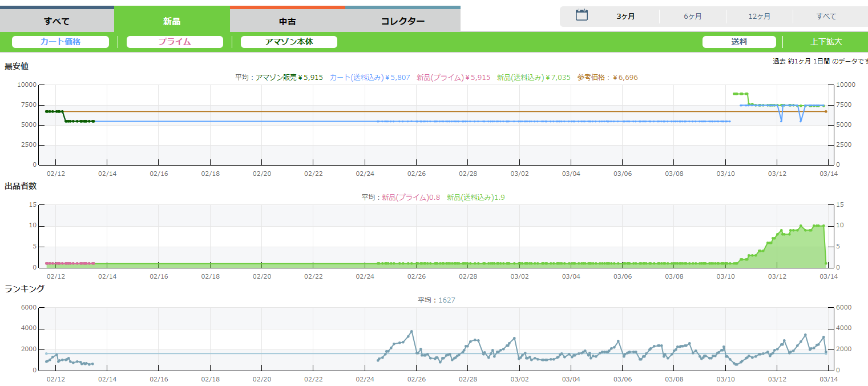Click the 02/26 date on 最安値 chart axis
868x386 pixels.
(417, 173)
